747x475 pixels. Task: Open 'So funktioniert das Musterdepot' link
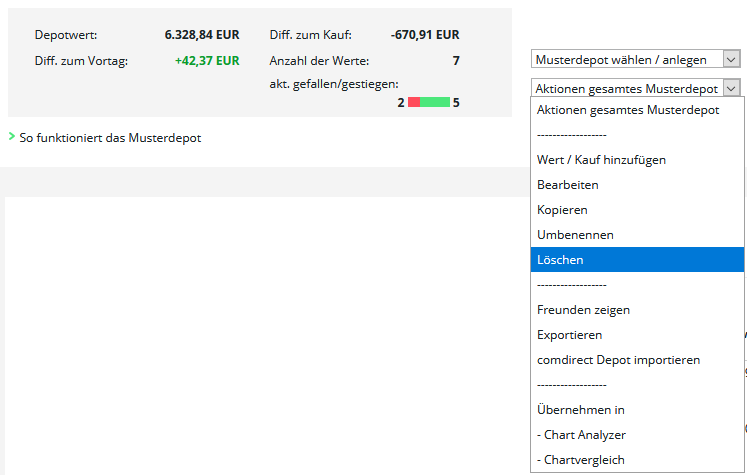tap(110, 138)
